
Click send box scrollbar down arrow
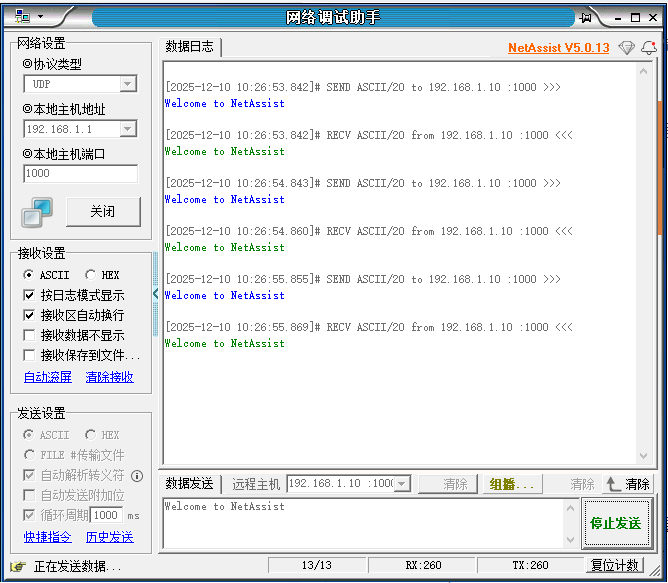click(570, 540)
